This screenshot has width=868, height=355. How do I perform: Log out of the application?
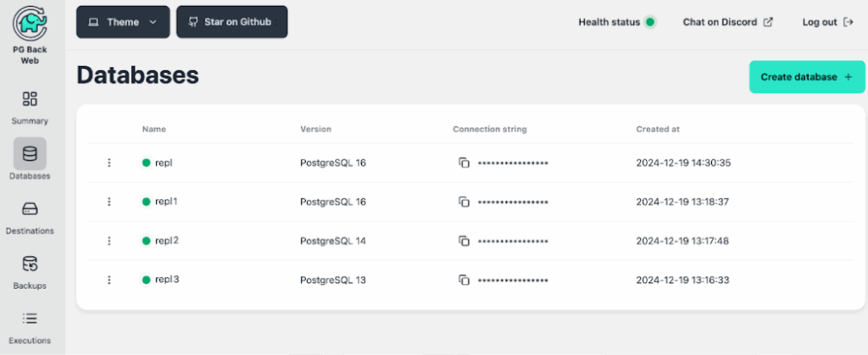[827, 22]
